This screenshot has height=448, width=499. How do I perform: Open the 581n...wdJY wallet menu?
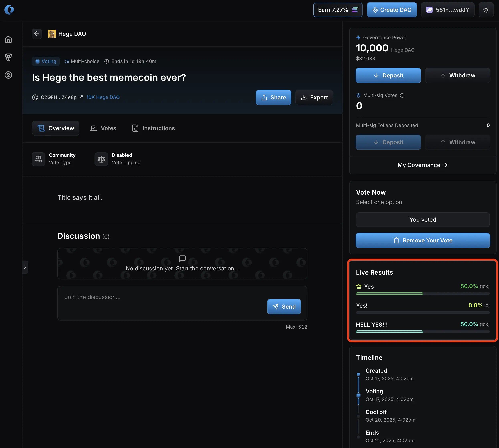click(x=447, y=10)
